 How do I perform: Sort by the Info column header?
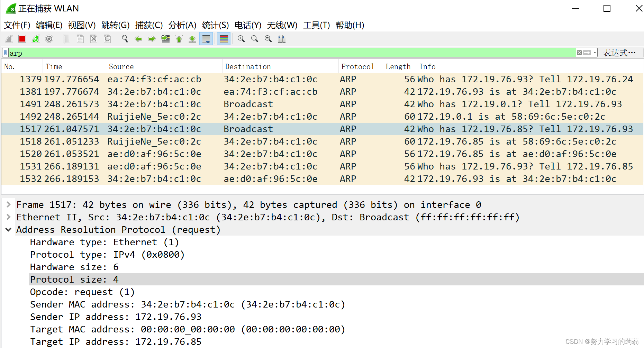tap(529, 66)
